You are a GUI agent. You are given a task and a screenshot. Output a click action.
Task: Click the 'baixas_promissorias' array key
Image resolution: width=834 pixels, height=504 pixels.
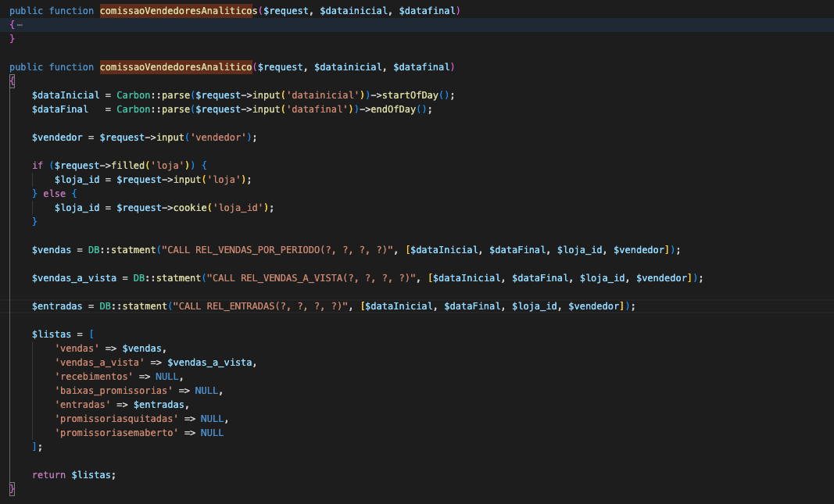tap(113, 391)
